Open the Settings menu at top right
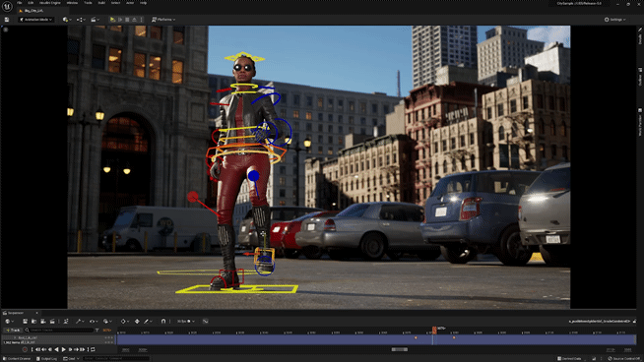The image size is (644, 362). tap(614, 20)
